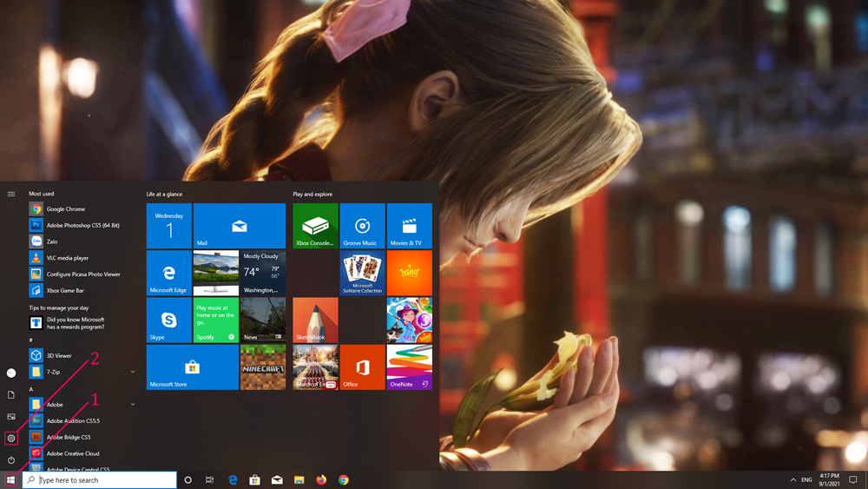Click the Windows Start button on taskbar

(x=10, y=480)
